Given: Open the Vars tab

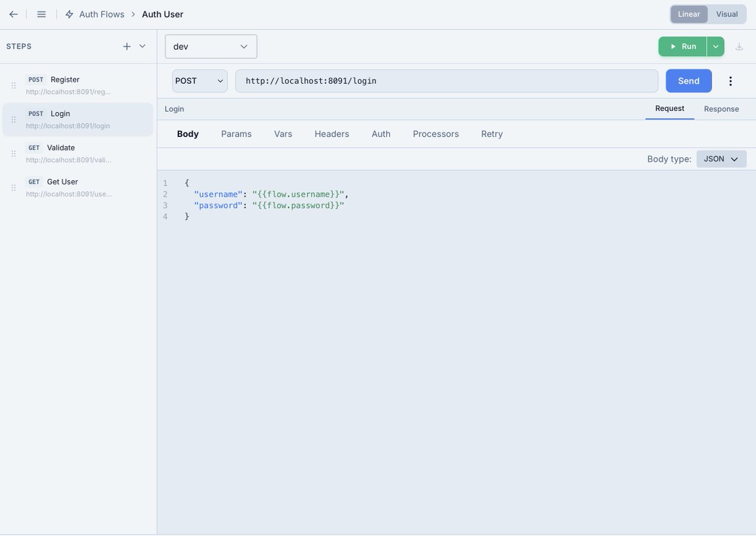Looking at the screenshot, I should click(x=283, y=134).
